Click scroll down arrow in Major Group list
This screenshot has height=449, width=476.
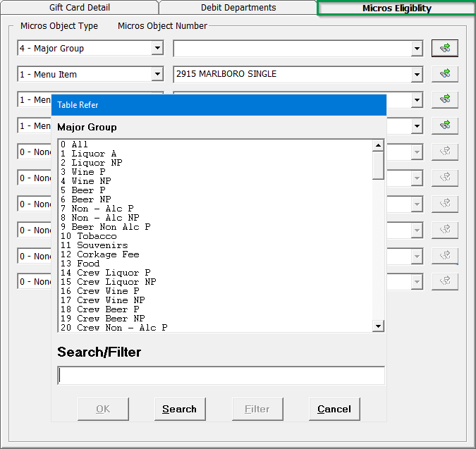click(x=378, y=326)
